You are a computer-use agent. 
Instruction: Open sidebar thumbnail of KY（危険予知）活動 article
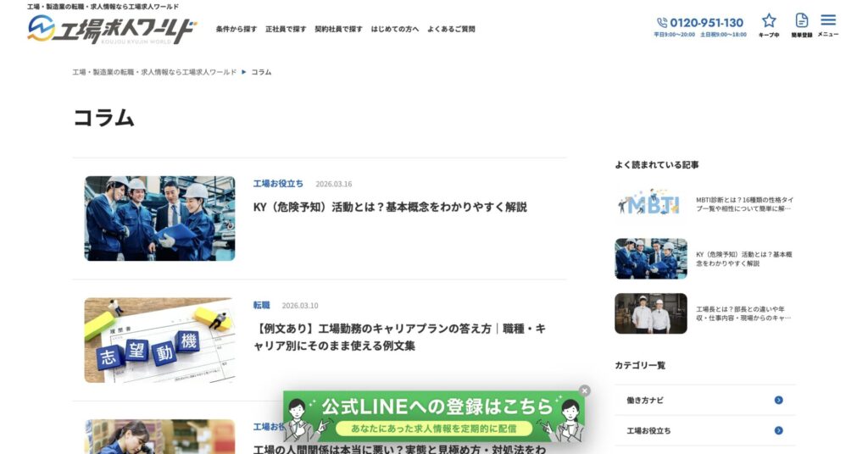click(651, 259)
